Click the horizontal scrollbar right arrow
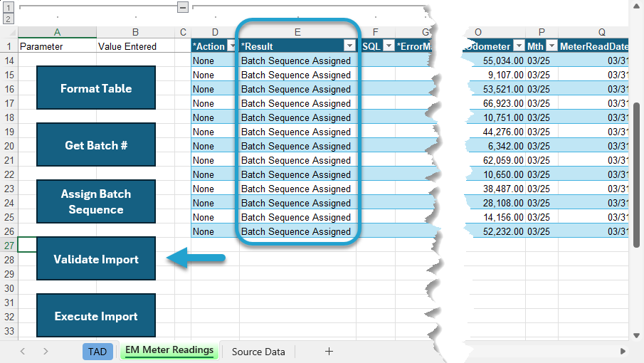644x363 pixels. coord(623,352)
